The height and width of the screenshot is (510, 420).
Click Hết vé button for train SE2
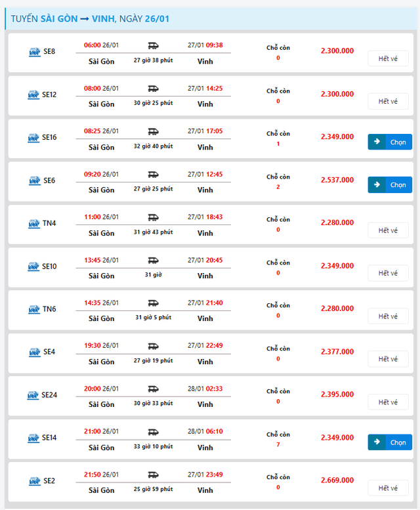388,488
